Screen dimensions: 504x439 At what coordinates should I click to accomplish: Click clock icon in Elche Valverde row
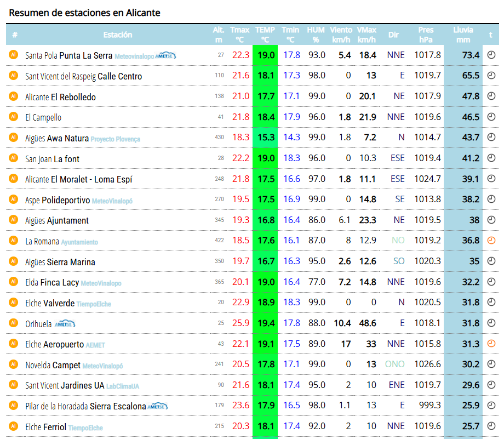pyautogui.click(x=491, y=302)
